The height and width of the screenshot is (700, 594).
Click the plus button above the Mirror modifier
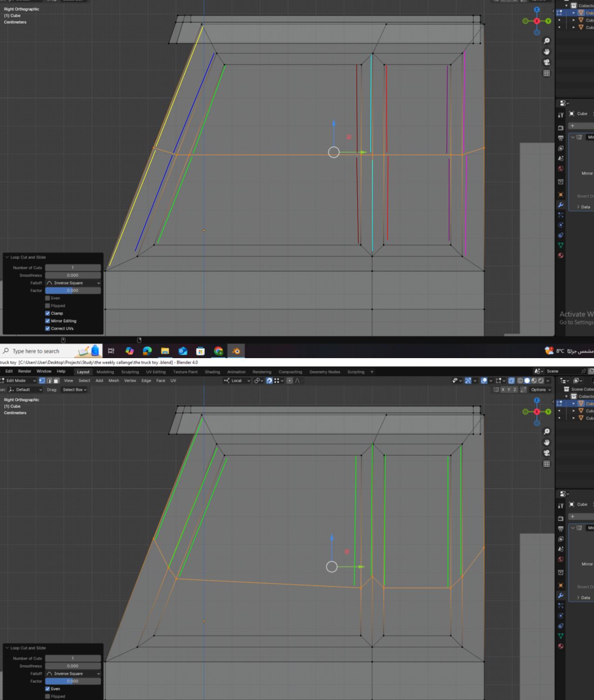point(574,516)
